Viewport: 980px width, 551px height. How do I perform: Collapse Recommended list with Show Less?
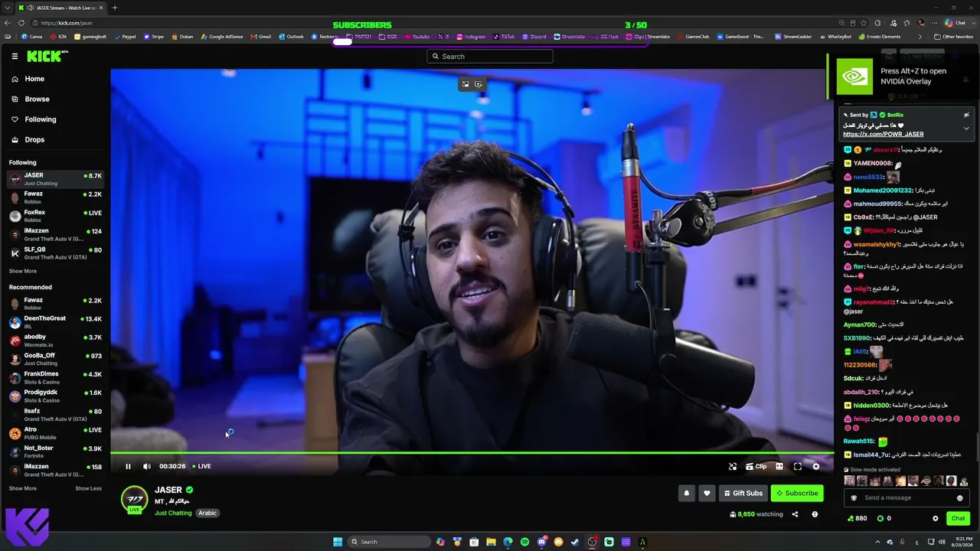pyautogui.click(x=88, y=488)
